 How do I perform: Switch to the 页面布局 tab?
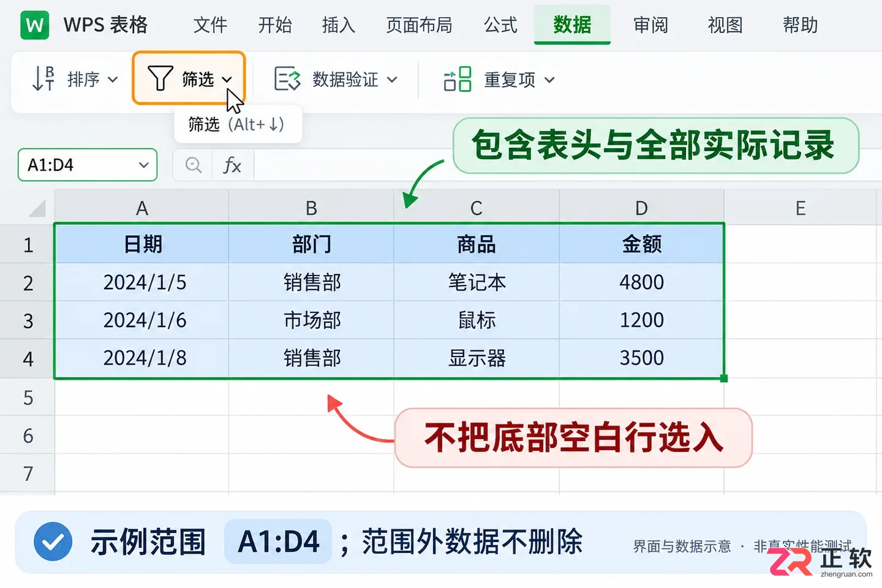click(420, 25)
